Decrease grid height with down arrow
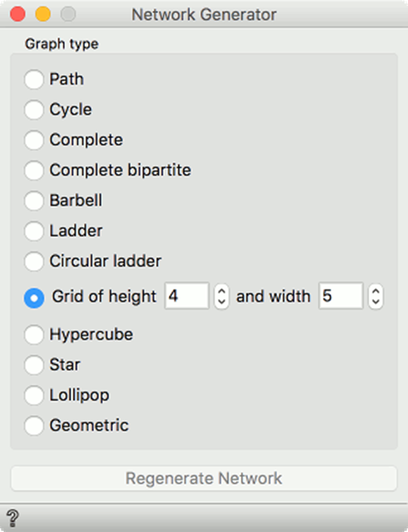This screenshot has height=532, width=408. click(221, 302)
